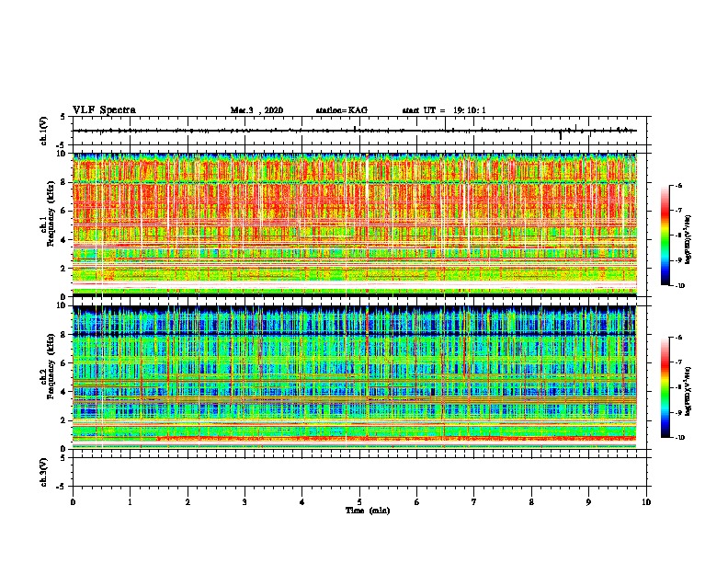This screenshot has height=563, width=728.
Task: Click the "6" tick on the ch.1 frequency axis
Action: pyautogui.click(x=64, y=211)
